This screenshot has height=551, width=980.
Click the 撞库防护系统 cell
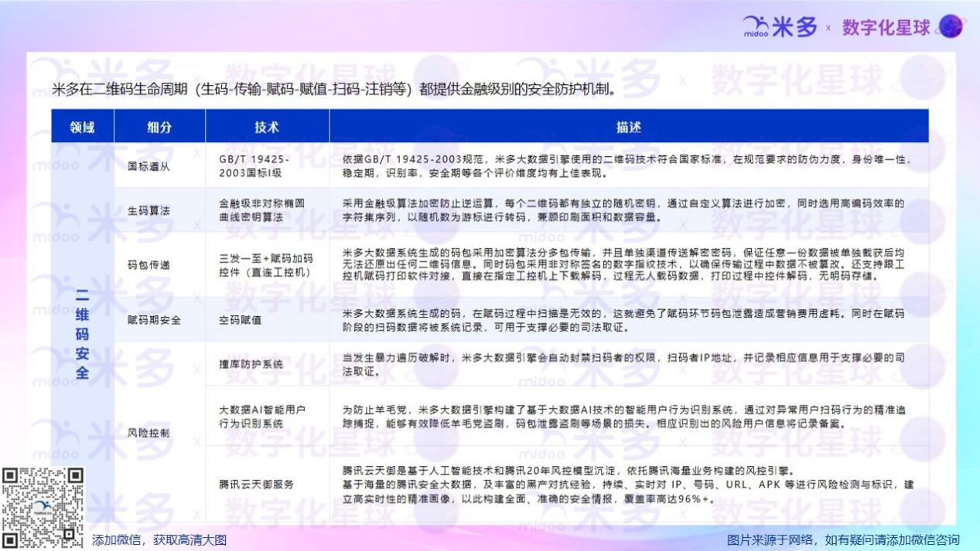267,364
